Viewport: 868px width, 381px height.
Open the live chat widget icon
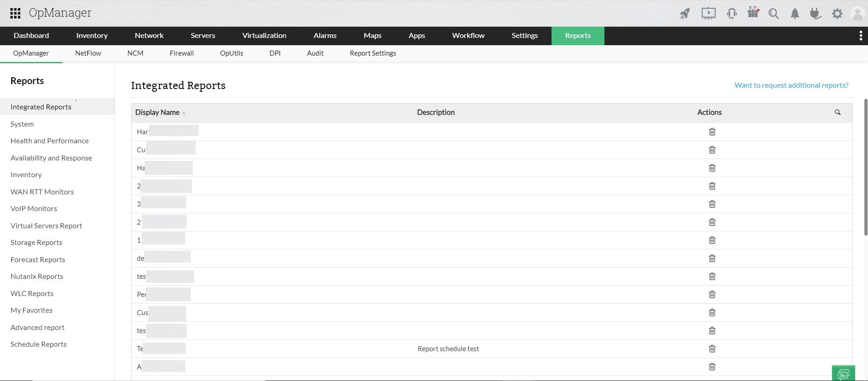click(x=844, y=373)
